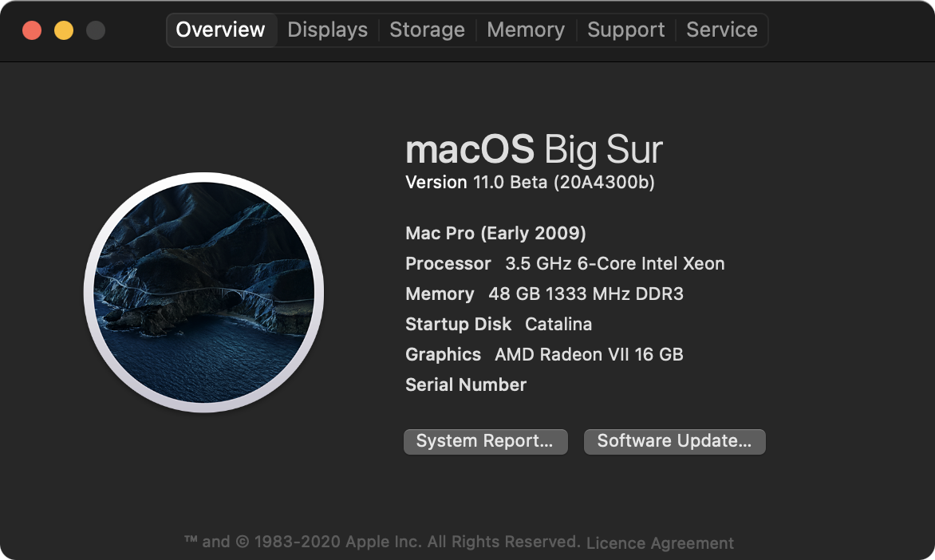Minimize window using the yellow button
This screenshot has width=935, height=560.
coord(64,31)
